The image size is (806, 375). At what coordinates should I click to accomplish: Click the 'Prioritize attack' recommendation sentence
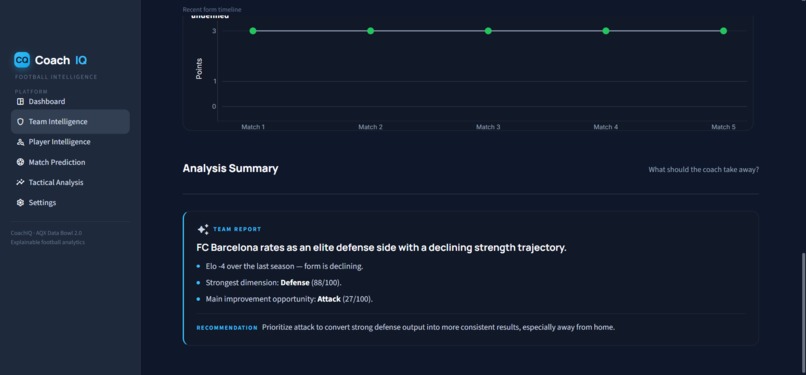pyautogui.click(x=438, y=327)
